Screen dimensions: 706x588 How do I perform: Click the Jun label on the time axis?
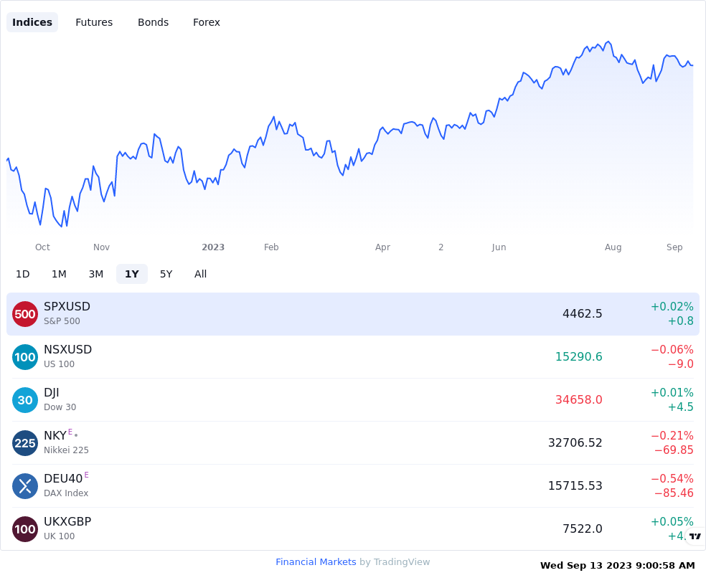pos(499,247)
